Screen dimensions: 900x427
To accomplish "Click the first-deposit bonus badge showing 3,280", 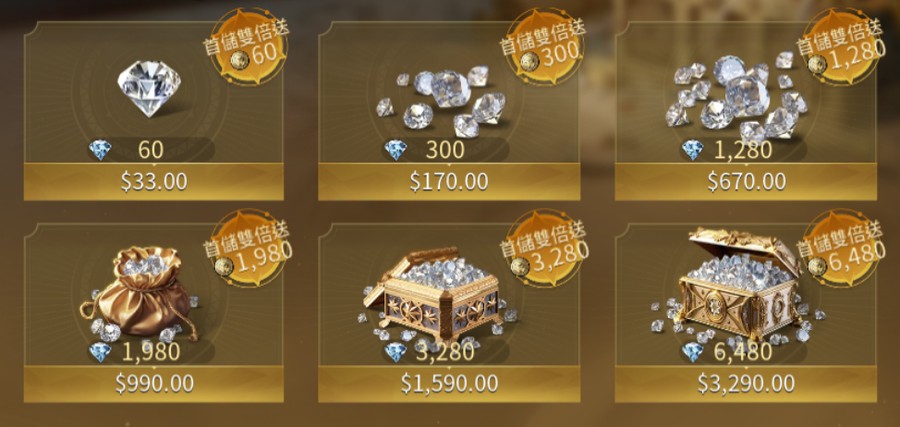I will pyautogui.click(x=543, y=249).
